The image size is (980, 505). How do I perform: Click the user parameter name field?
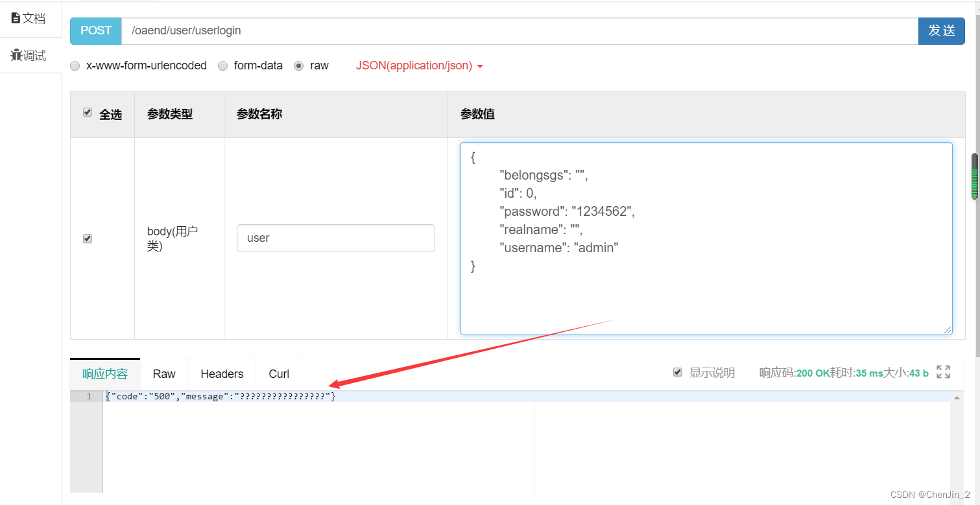tap(335, 238)
